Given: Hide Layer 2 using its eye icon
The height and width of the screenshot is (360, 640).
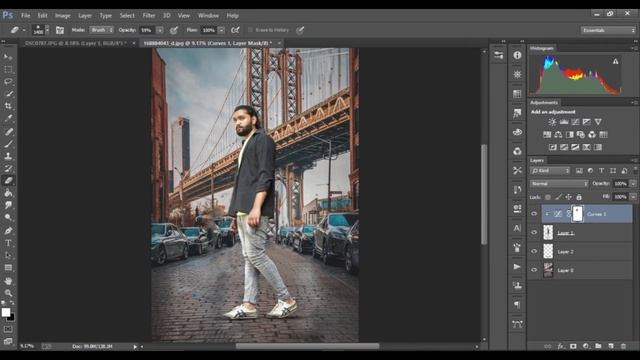Looking at the screenshot, I should click(x=534, y=251).
